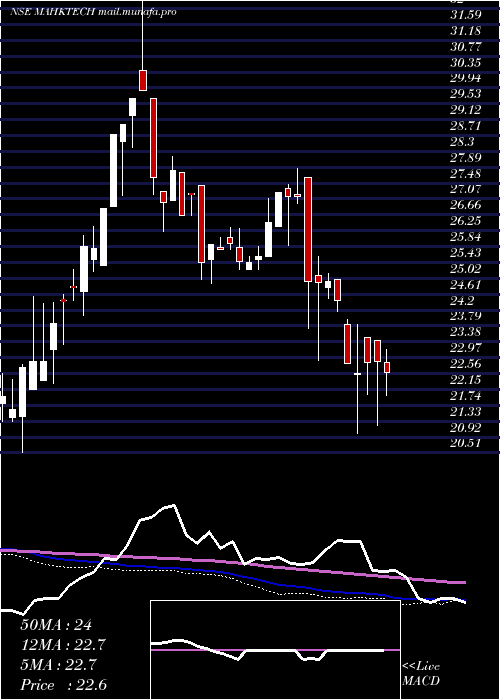Viewport: 500px width, 700px height.
Task: Click the 28.71 price axis label
Action: coord(466,126)
